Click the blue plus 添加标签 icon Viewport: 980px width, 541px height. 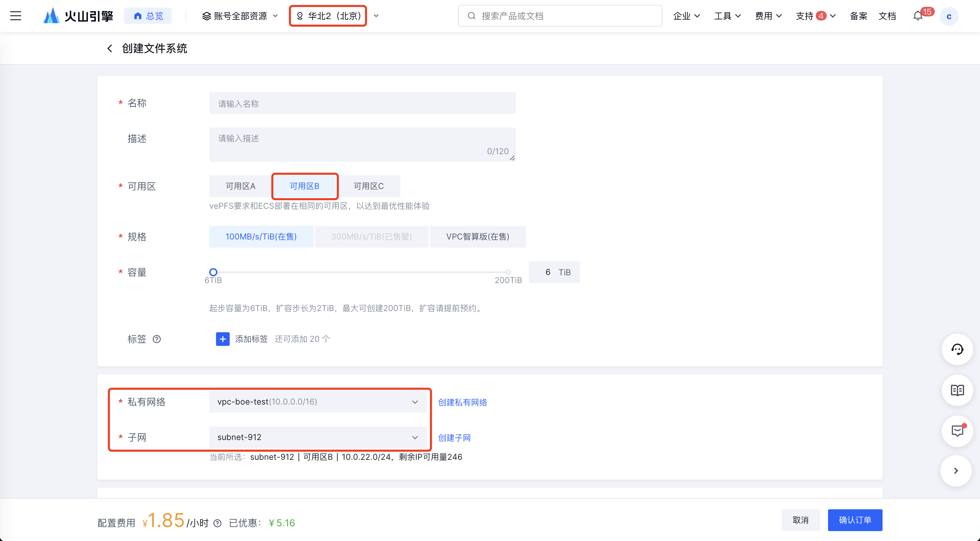pos(223,339)
